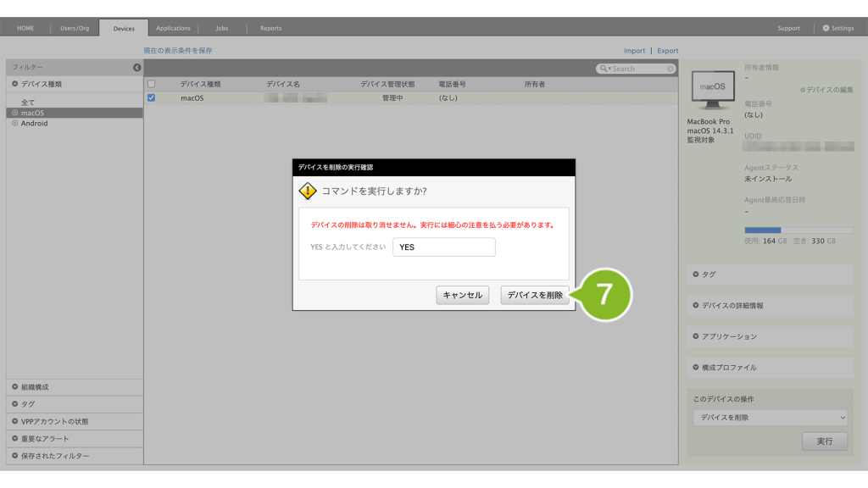Image resolution: width=868 pixels, height=488 pixels.
Task: Confirm with デバイスを削除 button
Action: [x=535, y=295]
